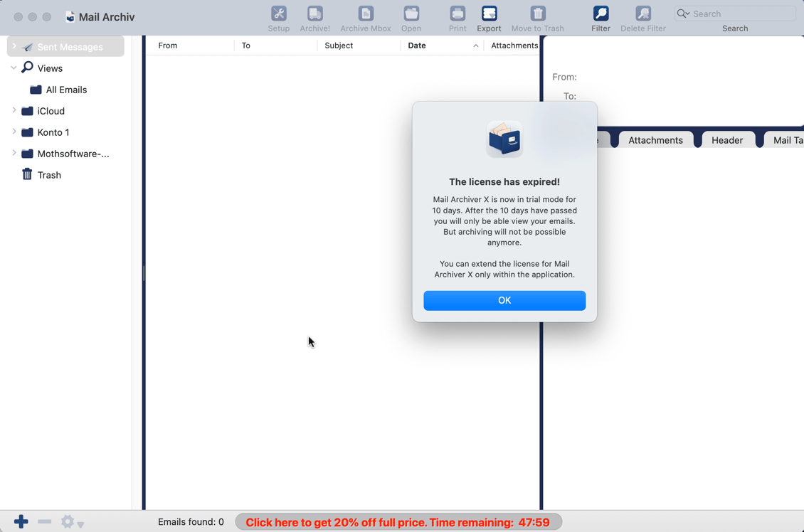The height and width of the screenshot is (532, 804).
Task: Click inside the Search field
Action: pyautogui.click(x=740, y=14)
